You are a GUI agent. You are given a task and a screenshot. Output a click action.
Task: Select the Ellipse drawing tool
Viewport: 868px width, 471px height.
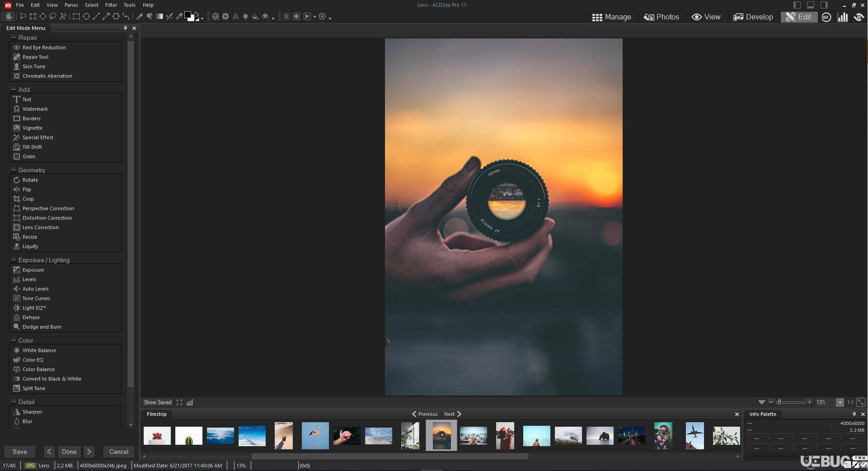(x=86, y=16)
